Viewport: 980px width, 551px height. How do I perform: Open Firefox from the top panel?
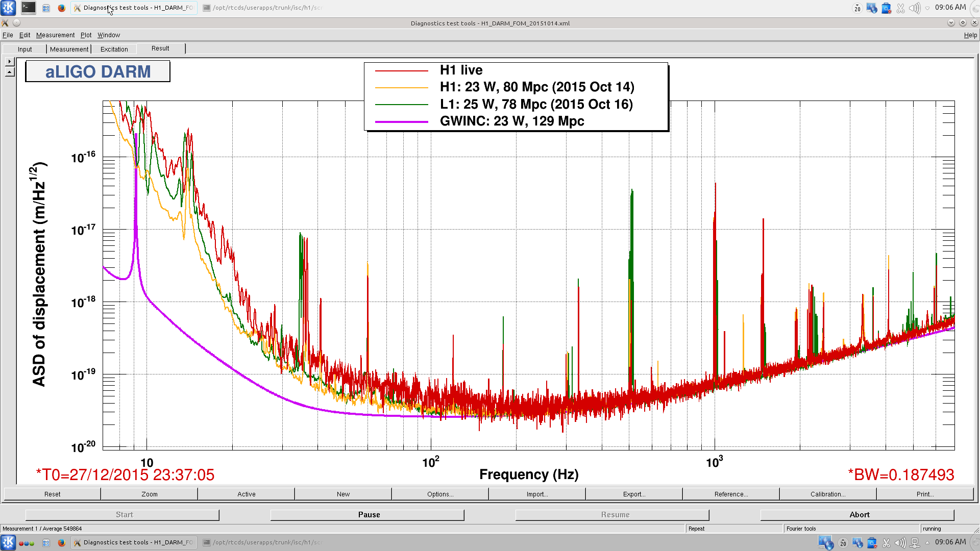62,8
